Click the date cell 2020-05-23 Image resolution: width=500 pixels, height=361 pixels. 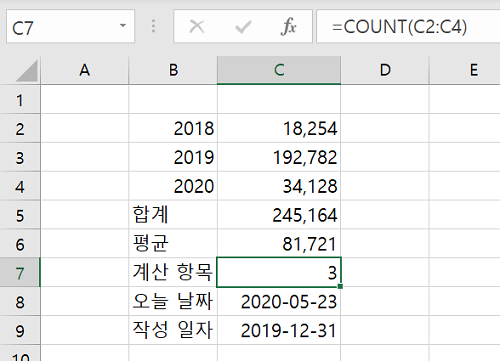[279, 302]
